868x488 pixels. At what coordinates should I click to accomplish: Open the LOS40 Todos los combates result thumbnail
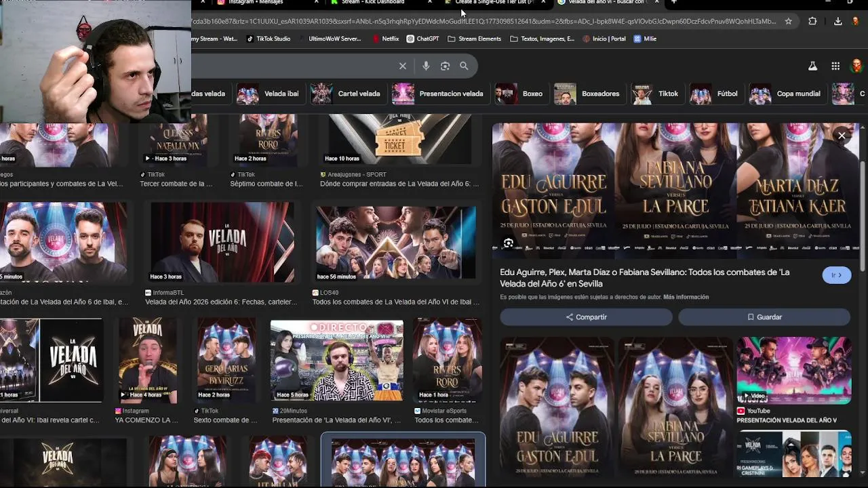coord(395,243)
